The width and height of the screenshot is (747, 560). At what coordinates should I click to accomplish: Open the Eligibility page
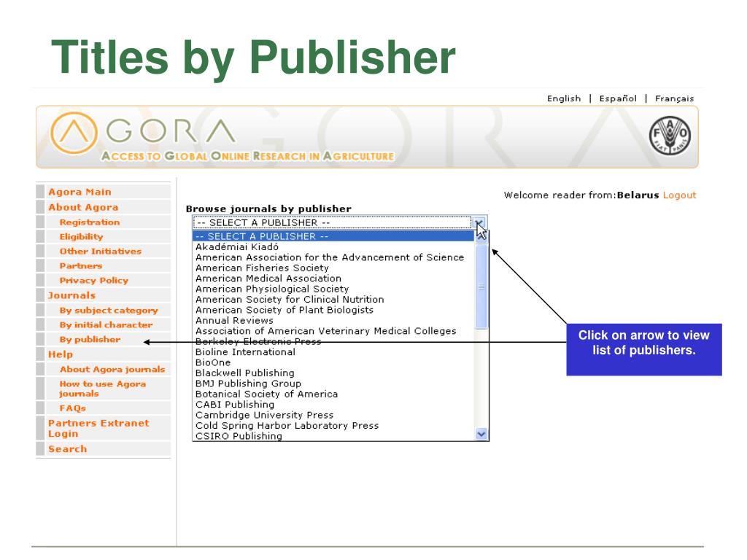[x=81, y=237]
